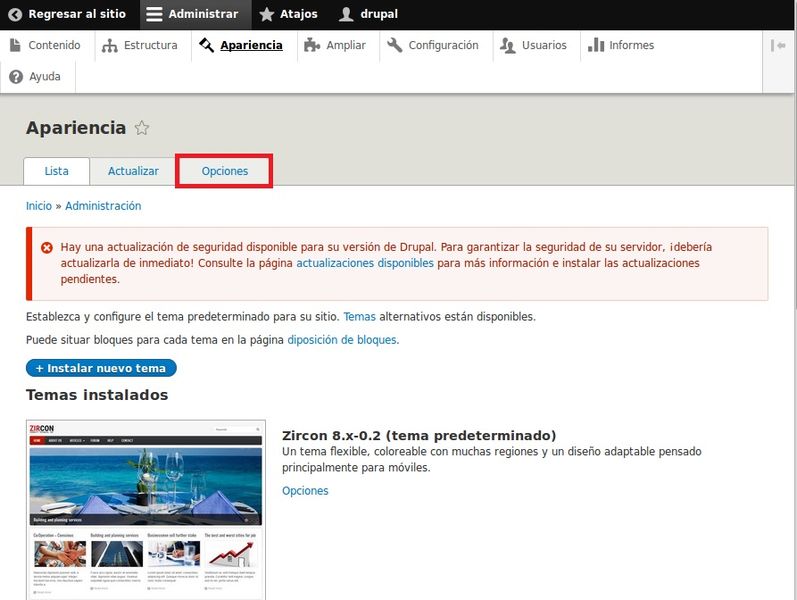Switch to the Actualizar tab
Screen dimensions: 797x600
tap(133, 171)
